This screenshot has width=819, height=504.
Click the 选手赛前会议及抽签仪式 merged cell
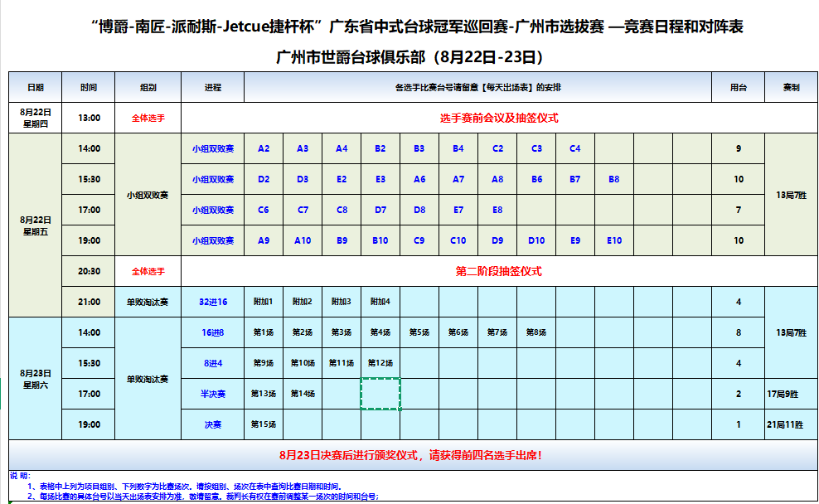click(x=499, y=118)
